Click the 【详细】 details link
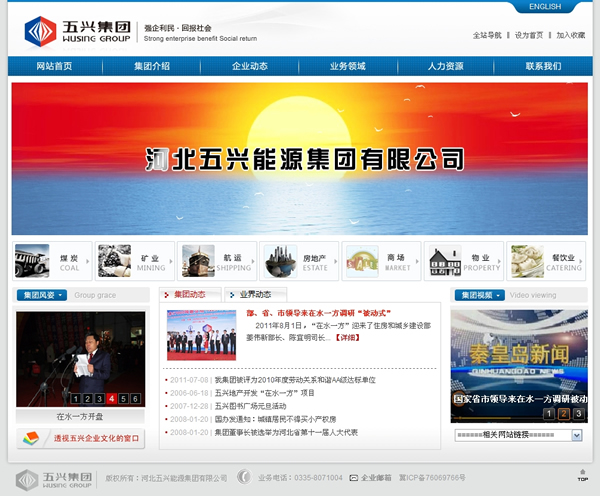The image size is (600, 496). tap(347, 338)
